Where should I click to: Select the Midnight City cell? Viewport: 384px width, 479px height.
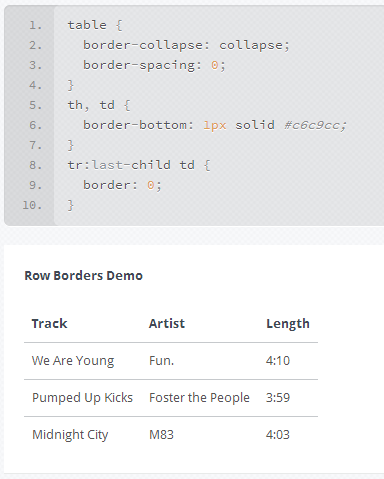(x=70, y=435)
